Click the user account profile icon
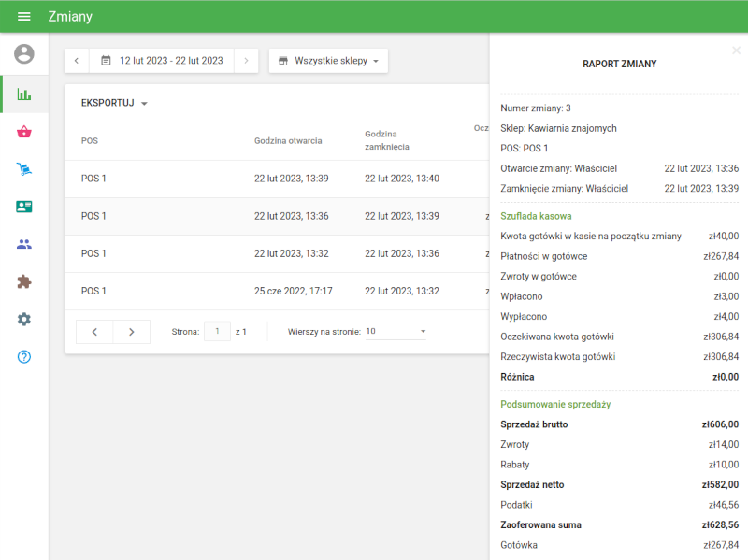 [24, 54]
